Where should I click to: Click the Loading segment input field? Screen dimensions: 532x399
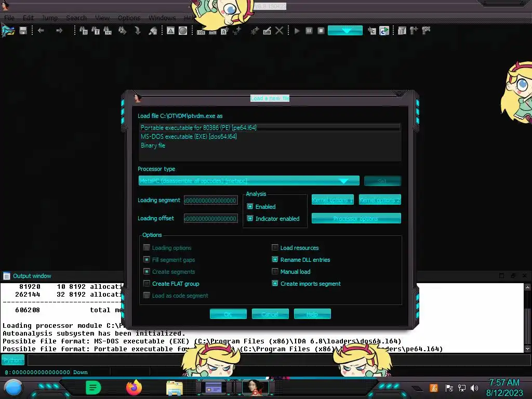211,200
